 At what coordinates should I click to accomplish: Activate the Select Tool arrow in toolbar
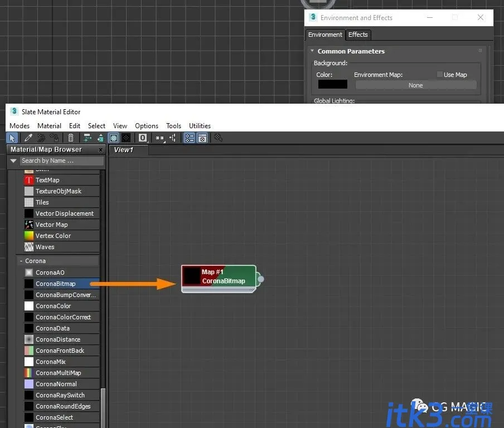coord(12,138)
